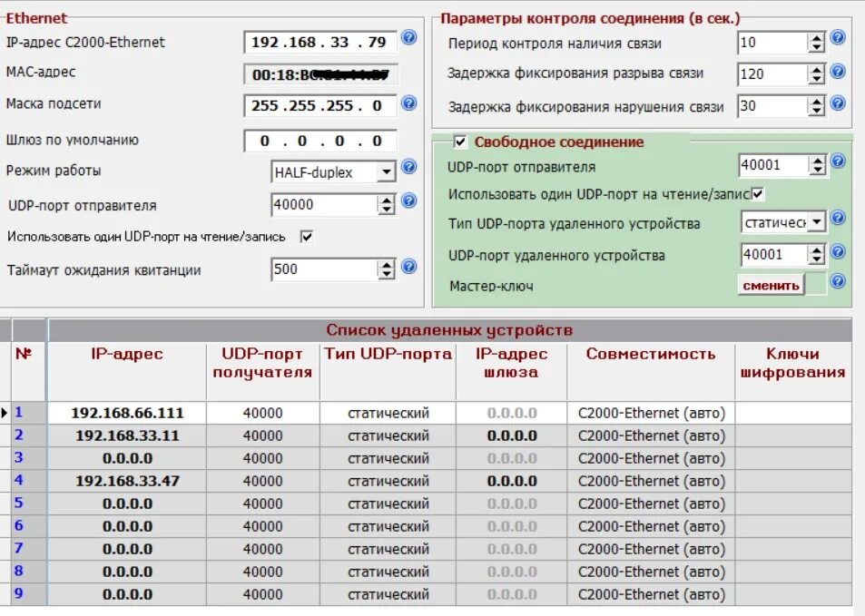Viewport: 865px width, 616px height.
Task: Click row 1 Тип UDP-порта статический
Action: (x=388, y=413)
